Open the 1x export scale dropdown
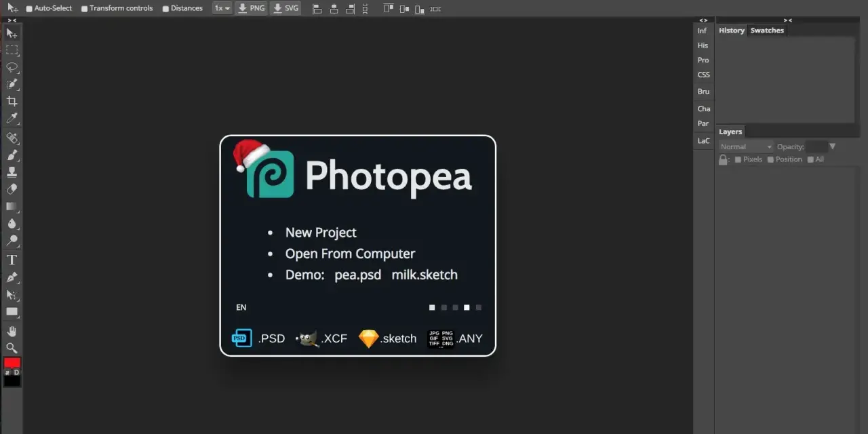The width and height of the screenshot is (868, 434). coord(222,8)
